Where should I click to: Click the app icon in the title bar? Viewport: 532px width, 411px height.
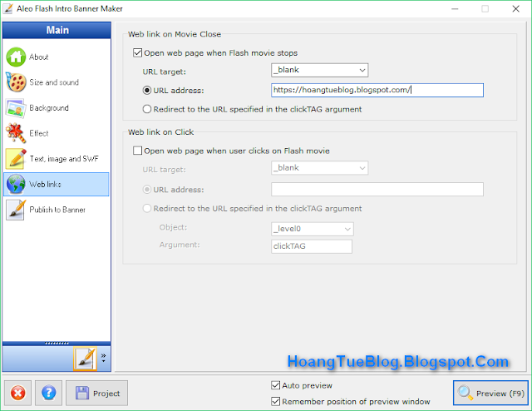(7, 8)
